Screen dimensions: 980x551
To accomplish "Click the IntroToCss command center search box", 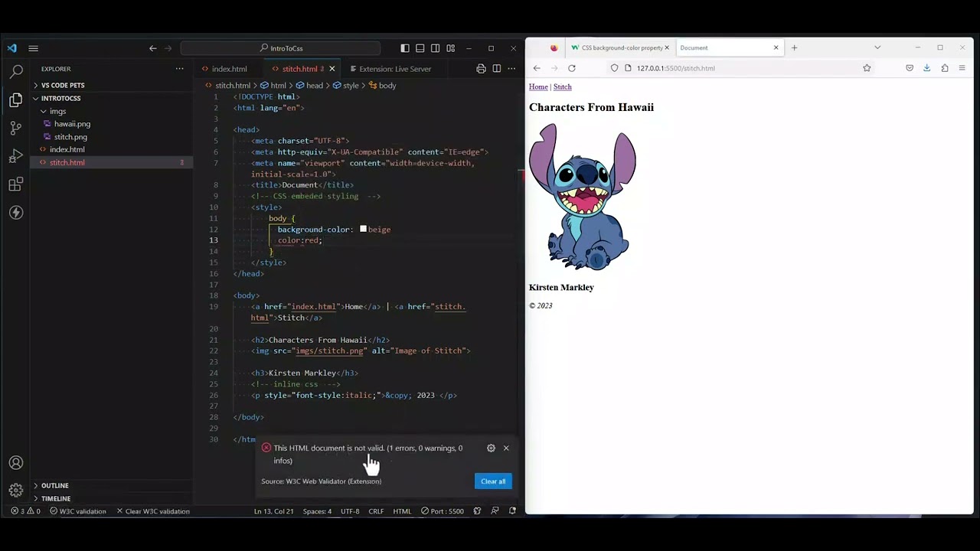I will pyautogui.click(x=282, y=48).
